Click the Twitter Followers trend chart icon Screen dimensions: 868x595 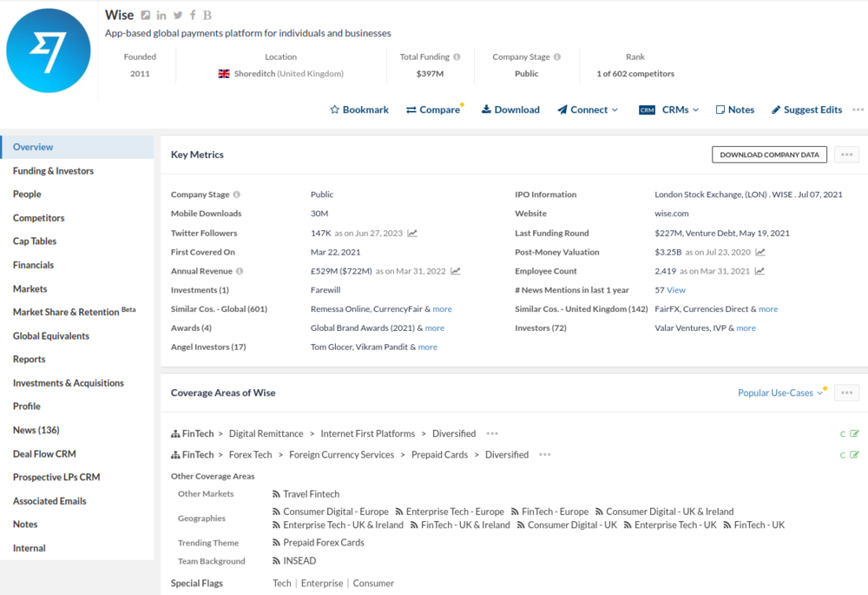click(412, 234)
